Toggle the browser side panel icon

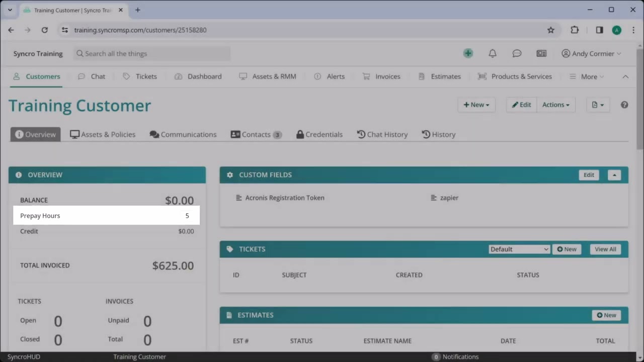click(599, 30)
